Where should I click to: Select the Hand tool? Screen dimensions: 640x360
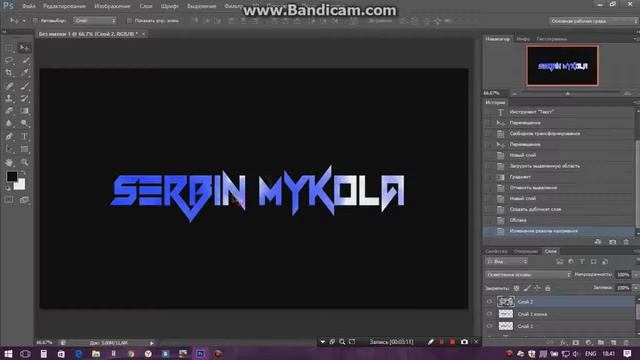tap(9, 162)
